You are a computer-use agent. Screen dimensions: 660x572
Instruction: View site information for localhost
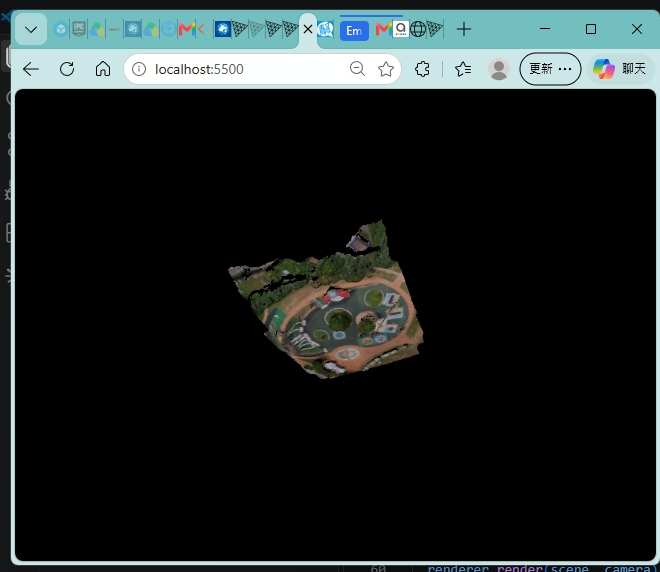139,69
